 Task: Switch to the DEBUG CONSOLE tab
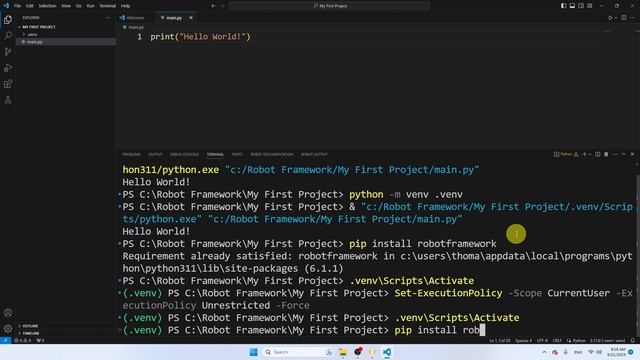pos(184,154)
